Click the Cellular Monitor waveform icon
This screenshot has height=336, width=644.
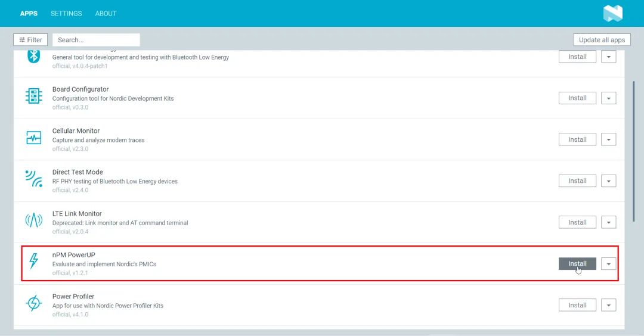pos(34,138)
